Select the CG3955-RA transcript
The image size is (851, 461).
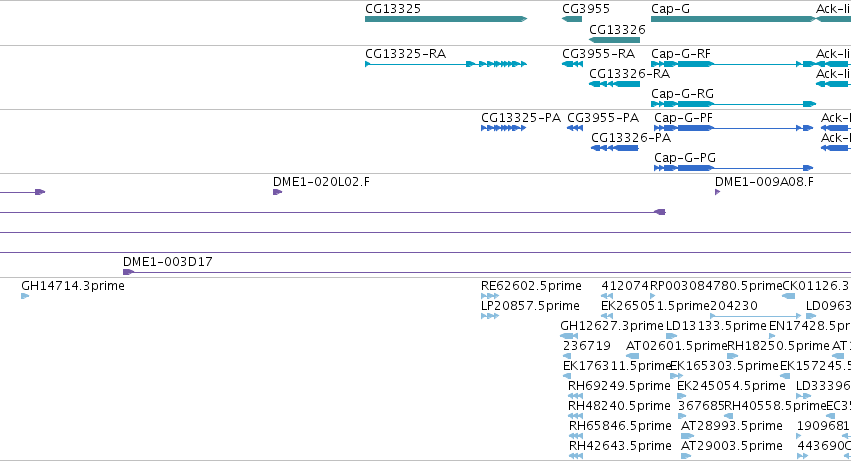click(572, 64)
